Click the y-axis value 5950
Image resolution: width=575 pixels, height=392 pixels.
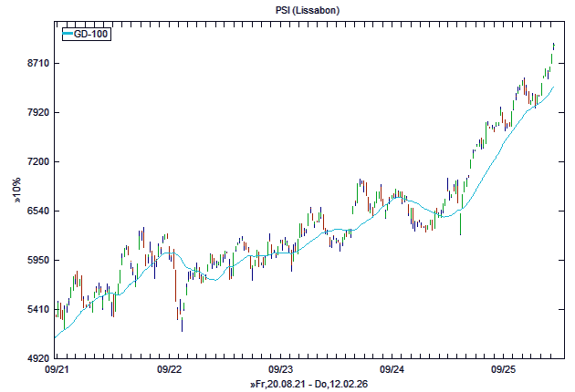coord(38,260)
